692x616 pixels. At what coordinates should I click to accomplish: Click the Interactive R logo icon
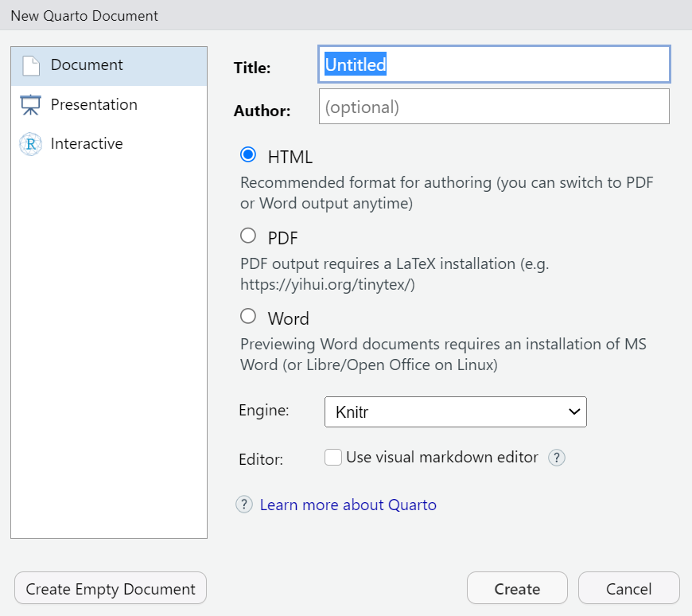30,144
